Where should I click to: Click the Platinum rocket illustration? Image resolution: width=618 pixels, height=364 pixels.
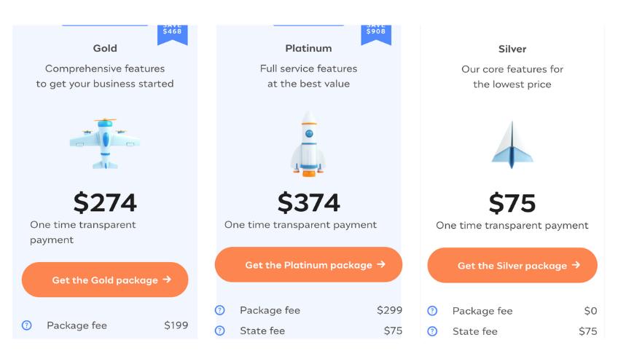[x=308, y=143]
